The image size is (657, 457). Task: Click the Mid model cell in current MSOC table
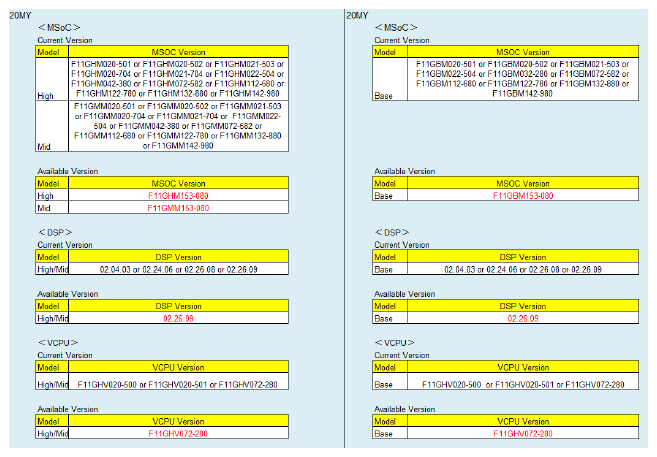click(47, 146)
